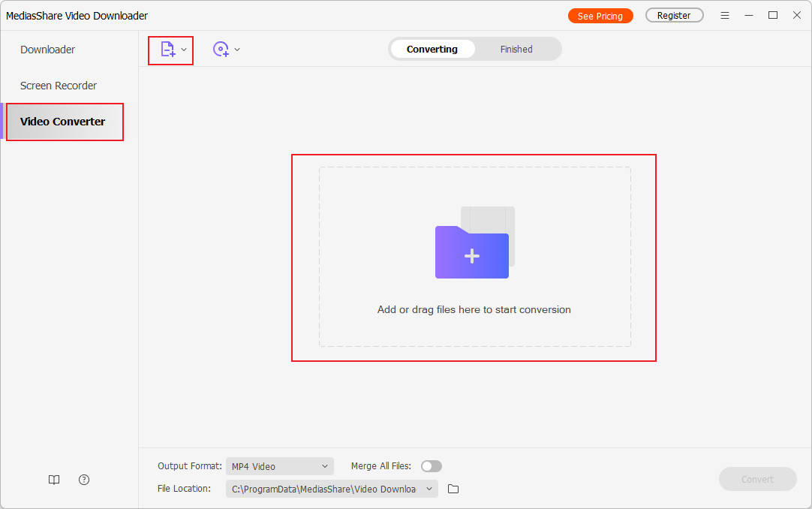Image resolution: width=812 pixels, height=509 pixels.
Task: Click the See Pricing button
Action: 600,16
